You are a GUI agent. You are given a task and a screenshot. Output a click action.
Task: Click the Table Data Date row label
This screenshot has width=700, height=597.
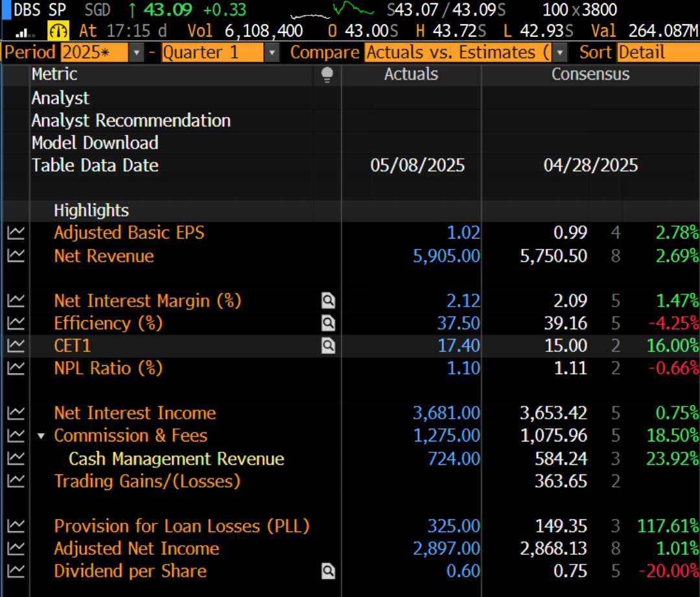(95, 165)
